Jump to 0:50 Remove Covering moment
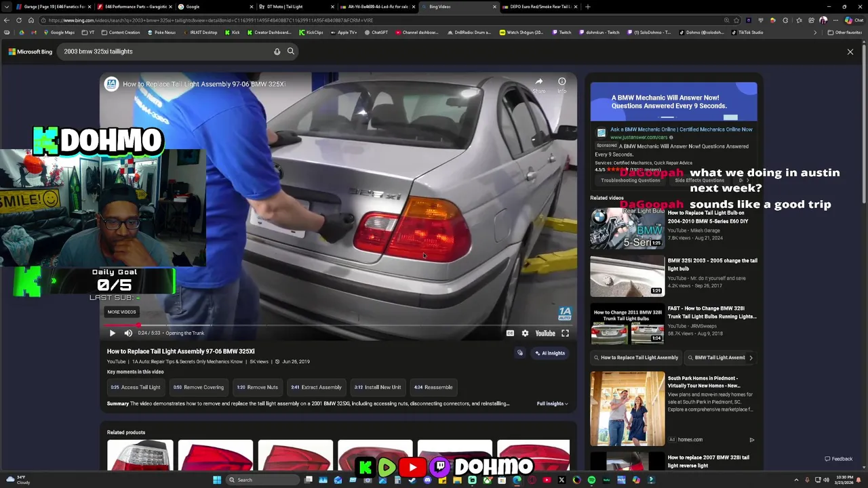The height and width of the screenshot is (488, 868). (x=198, y=387)
